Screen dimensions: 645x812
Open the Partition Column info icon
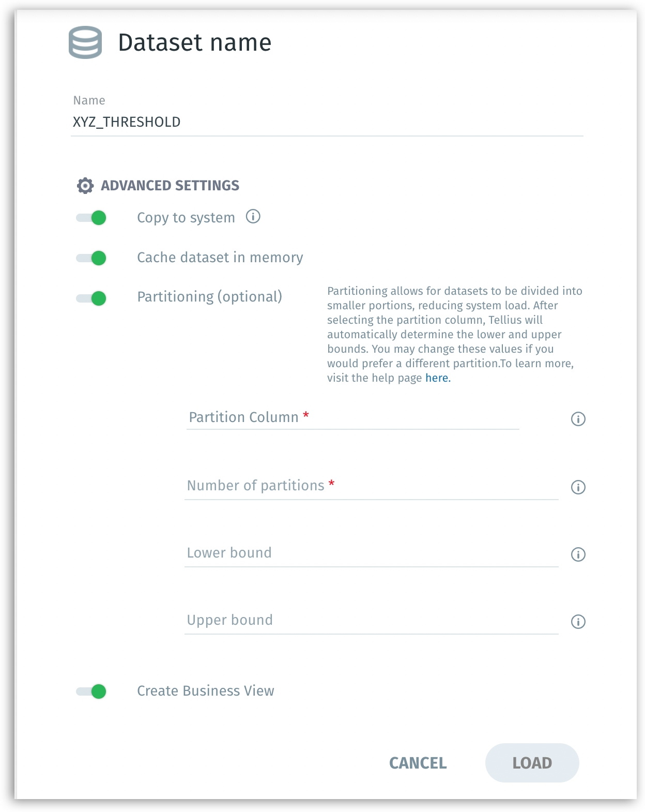[x=578, y=419]
